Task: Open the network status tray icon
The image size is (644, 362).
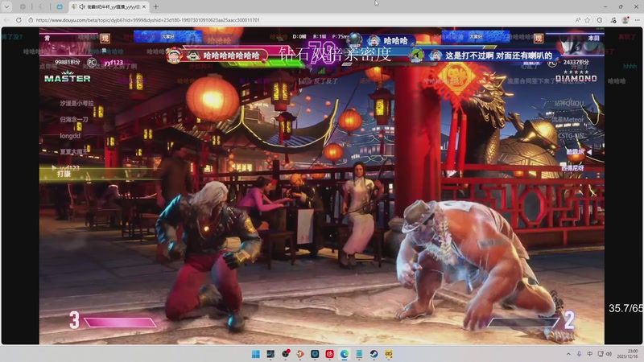Action: pyautogui.click(x=601, y=354)
